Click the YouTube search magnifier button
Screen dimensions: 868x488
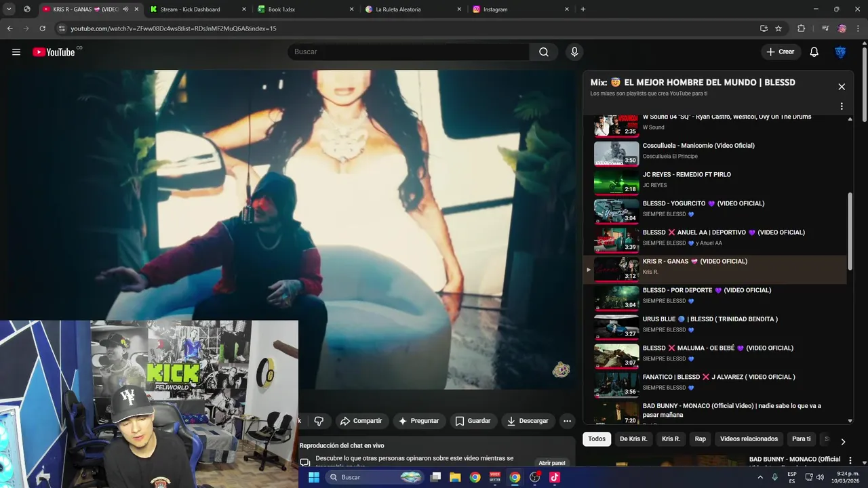click(x=544, y=52)
